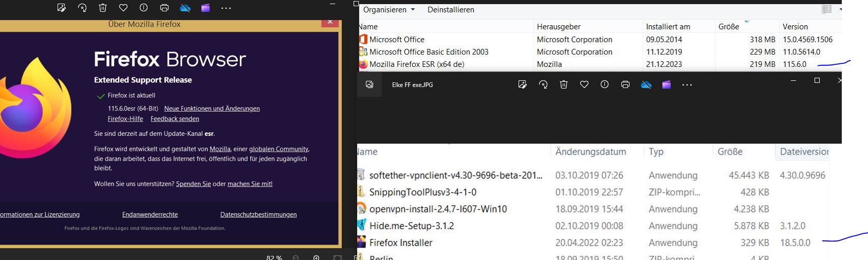
Task: Open Clipchamp in the Elke FF exe.JPG window
Action: pyautogui.click(x=667, y=84)
